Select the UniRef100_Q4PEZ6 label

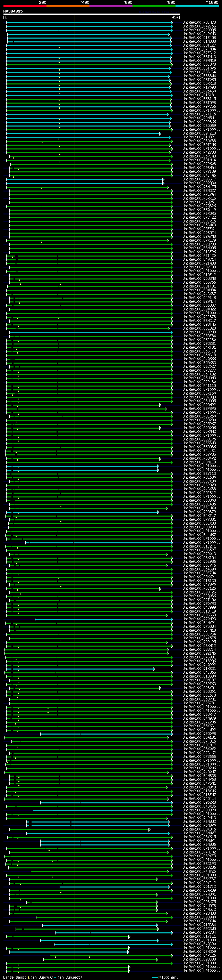(199, 955)
